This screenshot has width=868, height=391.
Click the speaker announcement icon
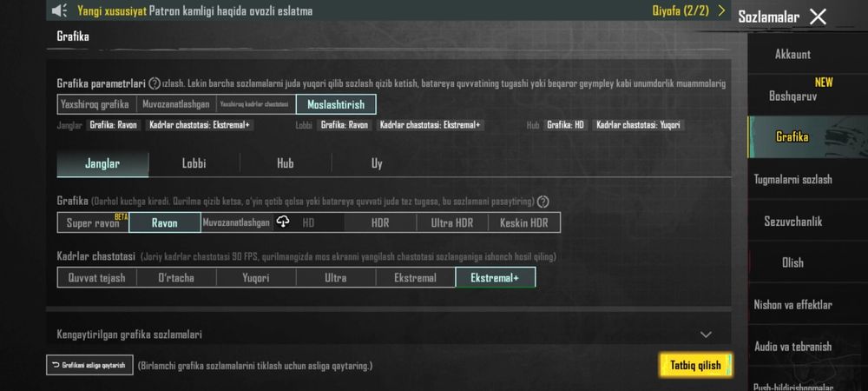tap(59, 10)
